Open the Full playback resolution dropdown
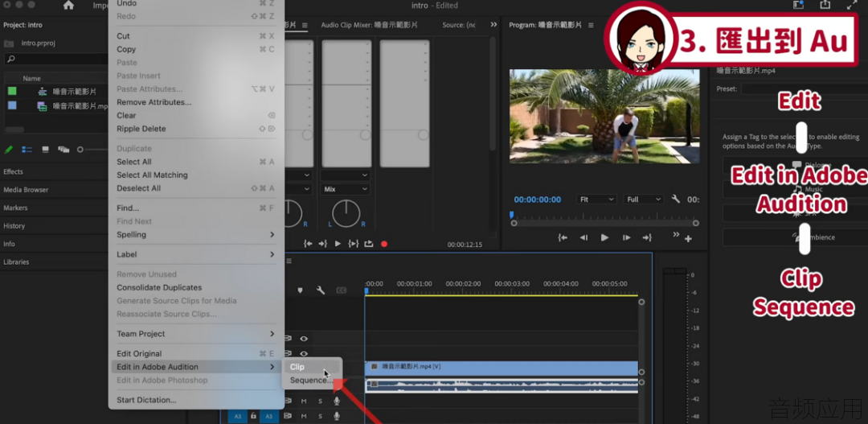The width and height of the screenshot is (868, 424). 644,199
